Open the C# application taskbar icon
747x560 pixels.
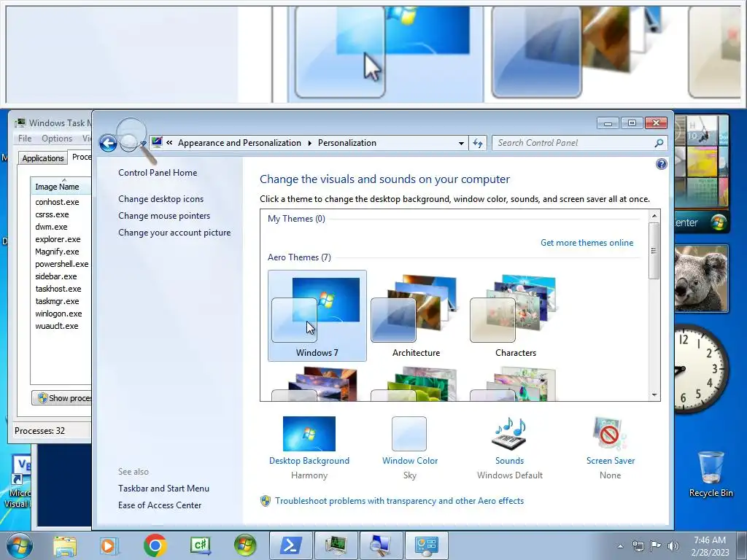click(x=200, y=545)
